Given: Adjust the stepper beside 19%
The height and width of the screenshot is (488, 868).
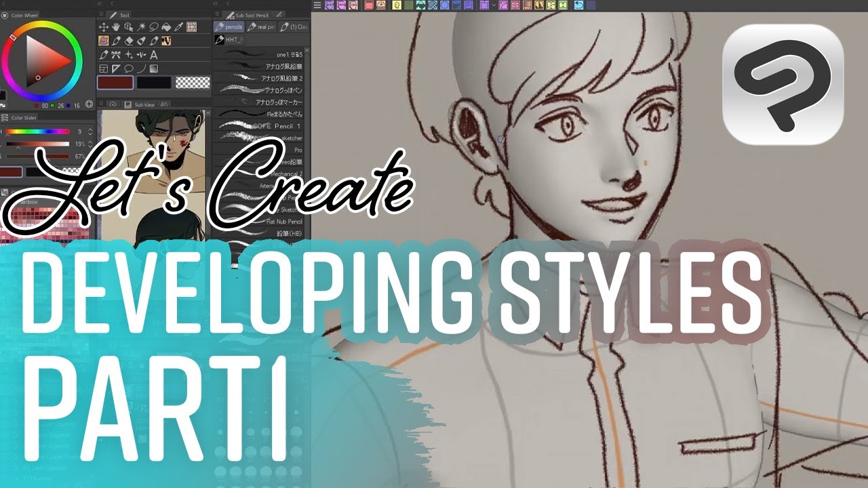Looking at the screenshot, I should click(89, 144).
